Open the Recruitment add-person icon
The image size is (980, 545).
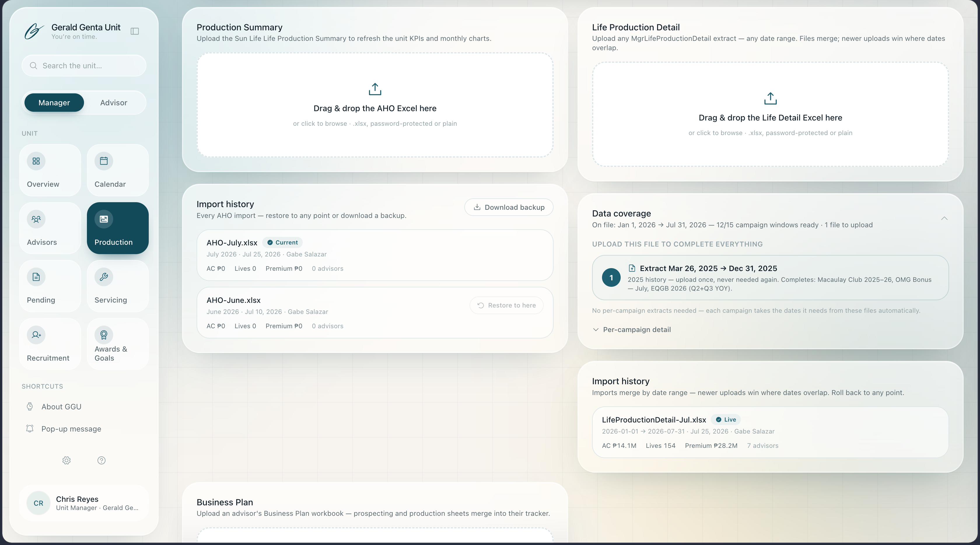tap(36, 335)
